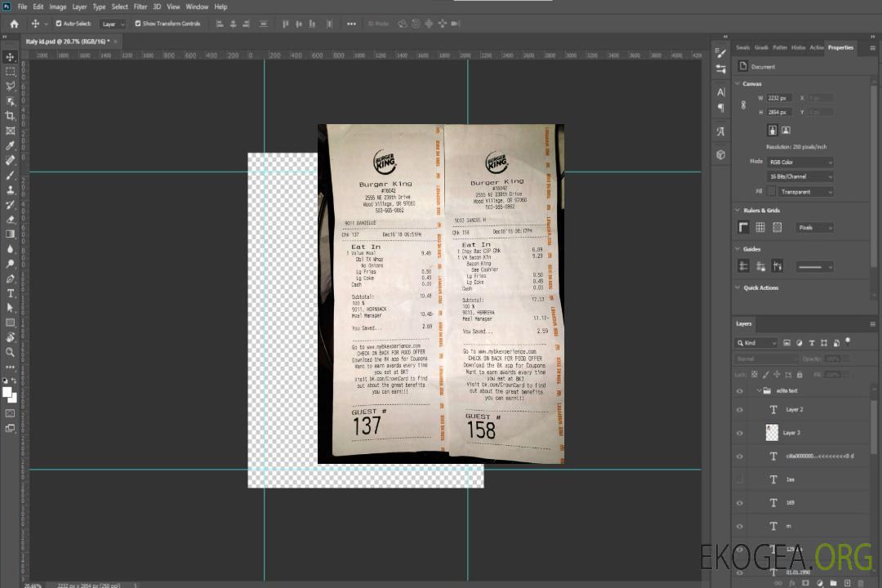
Task: Click the Home icon in options bar
Action: [14, 24]
